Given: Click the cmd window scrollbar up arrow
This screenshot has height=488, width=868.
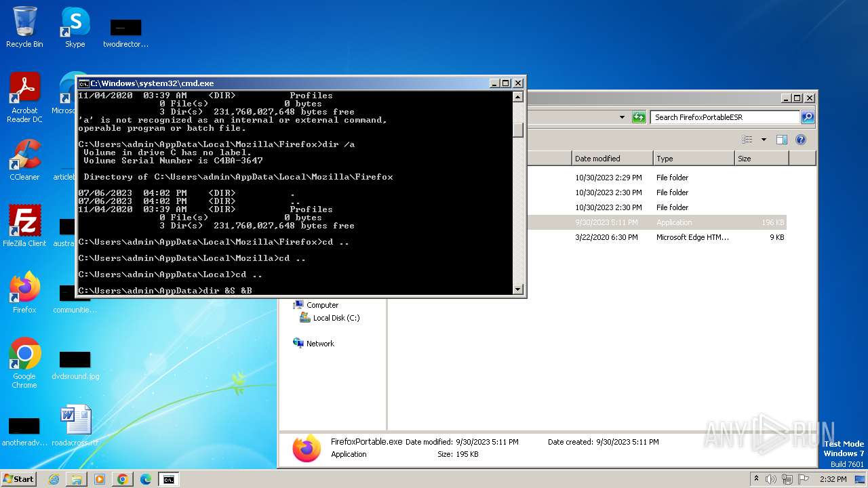Looking at the screenshot, I should [x=518, y=97].
